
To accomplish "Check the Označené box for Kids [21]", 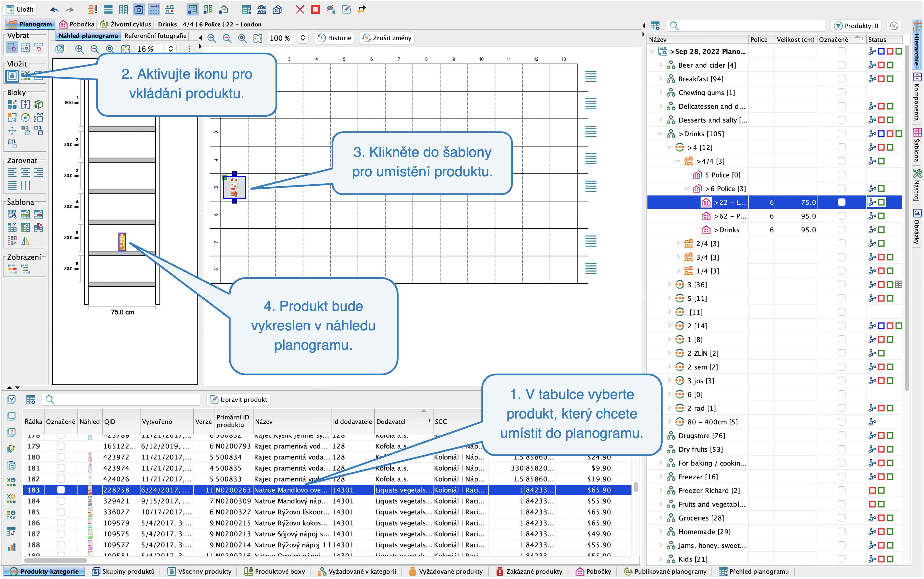I will pos(841,559).
